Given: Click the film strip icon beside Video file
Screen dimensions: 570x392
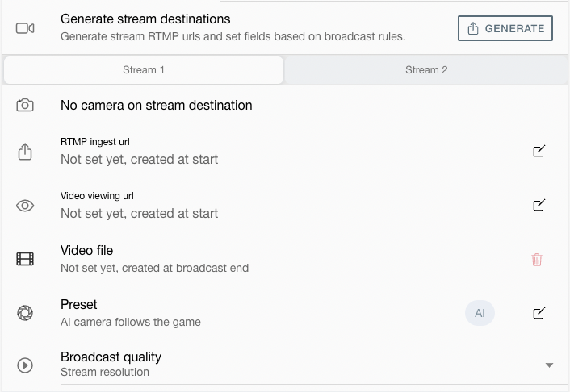Looking at the screenshot, I should click(25, 259).
